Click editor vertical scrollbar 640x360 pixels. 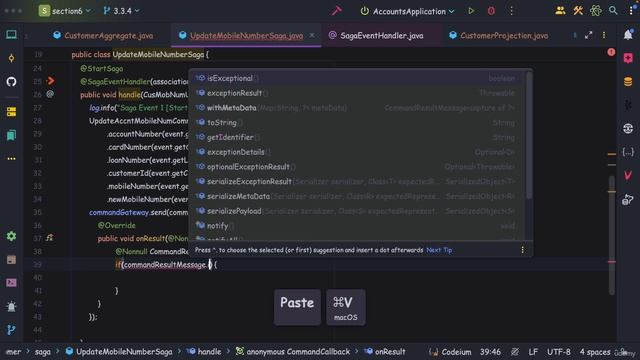(x=611, y=235)
